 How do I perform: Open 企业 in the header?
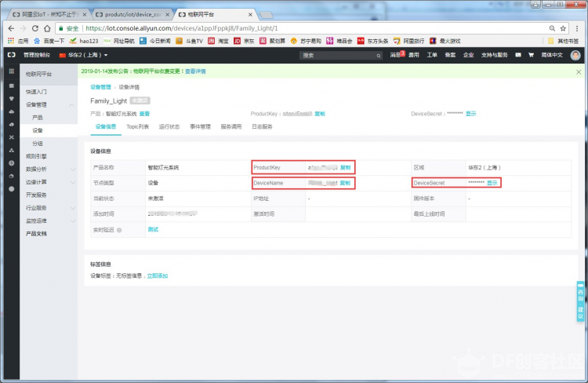click(x=469, y=55)
